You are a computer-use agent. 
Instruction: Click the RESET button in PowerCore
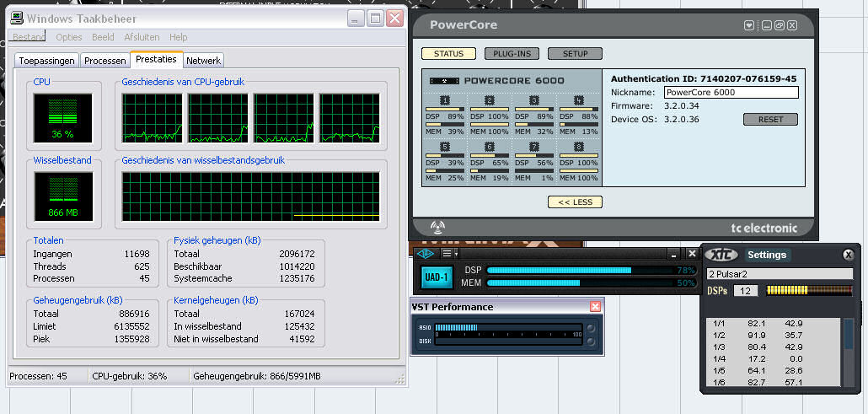[x=770, y=119]
